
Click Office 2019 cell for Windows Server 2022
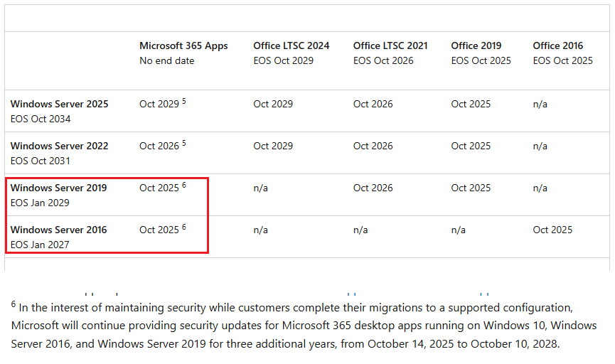[x=471, y=146]
